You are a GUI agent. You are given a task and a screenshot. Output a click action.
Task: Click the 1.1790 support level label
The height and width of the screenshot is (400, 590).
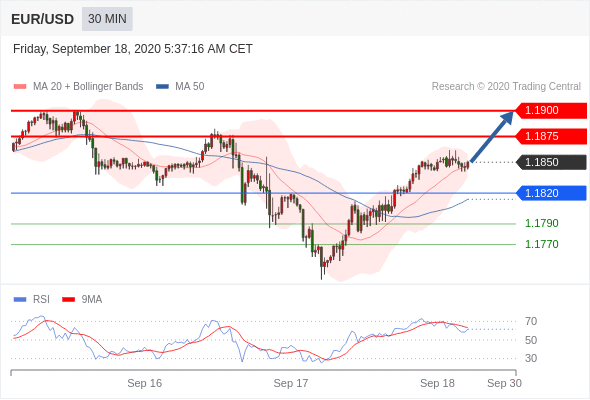tap(542, 224)
